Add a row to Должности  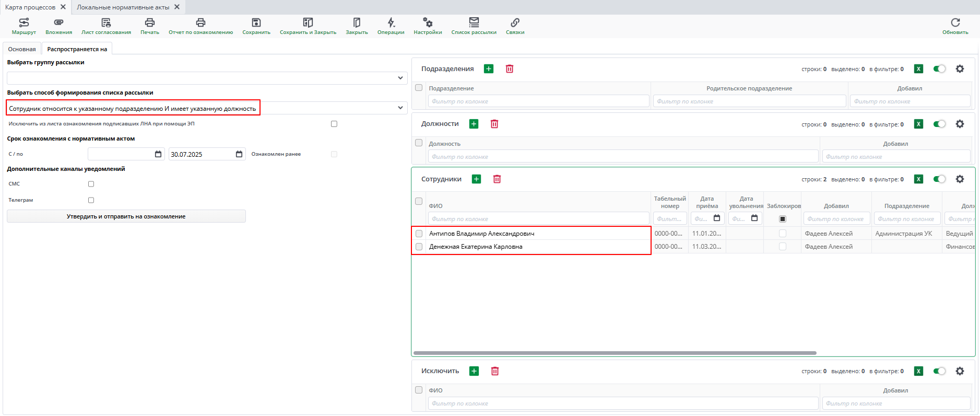pyautogui.click(x=474, y=124)
